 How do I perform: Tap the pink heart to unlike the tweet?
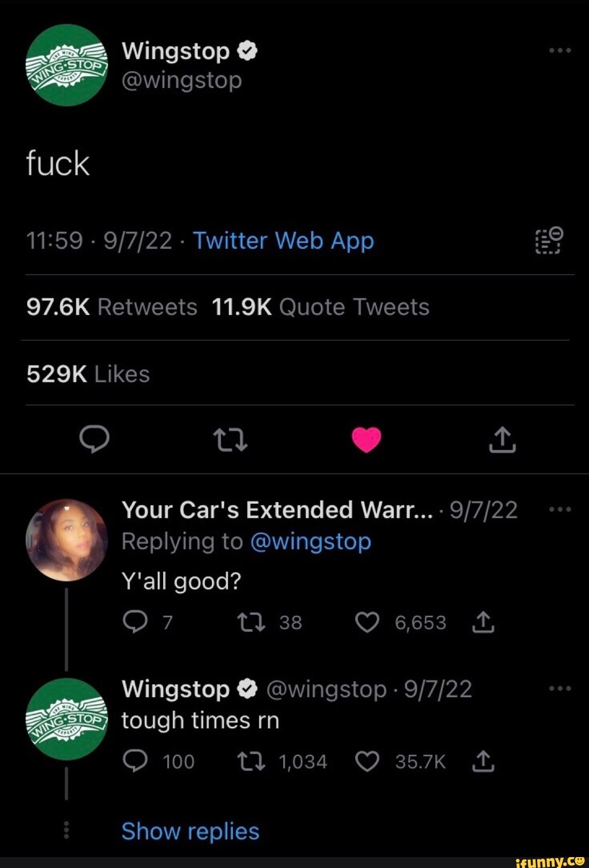(366, 441)
